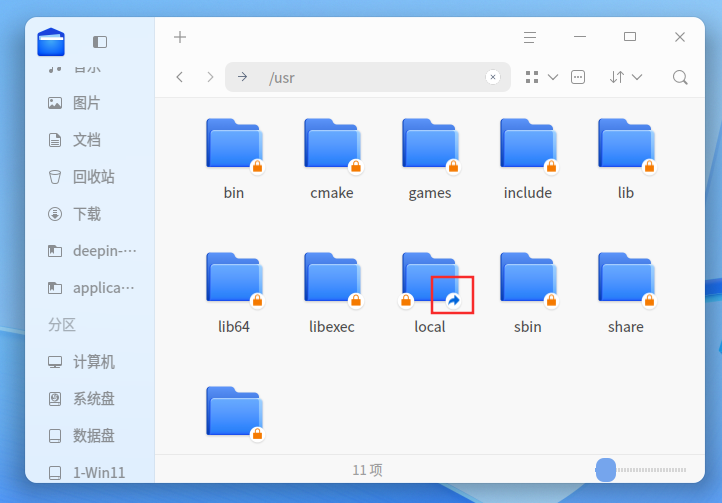Image resolution: width=722 pixels, height=503 pixels.
Task: Expand the sort options dropdown chevron
Action: click(637, 77)
